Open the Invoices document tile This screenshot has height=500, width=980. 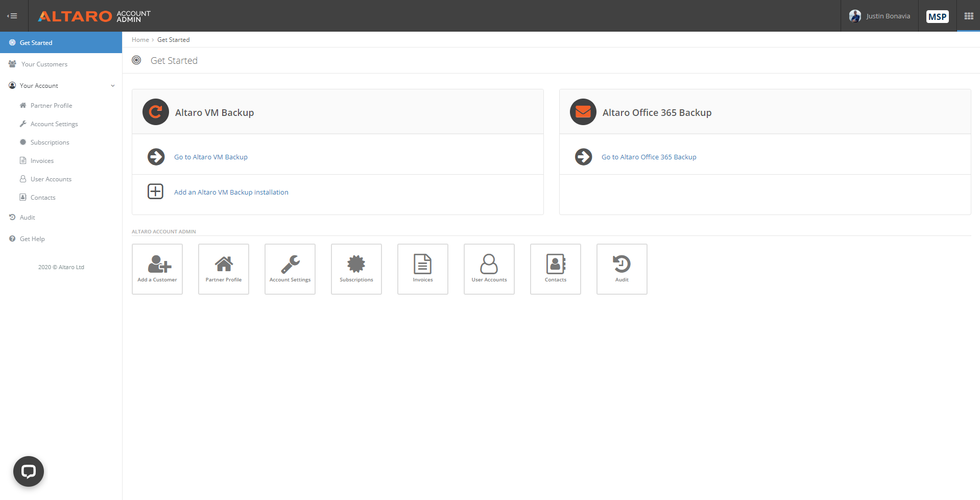[423, 269]
